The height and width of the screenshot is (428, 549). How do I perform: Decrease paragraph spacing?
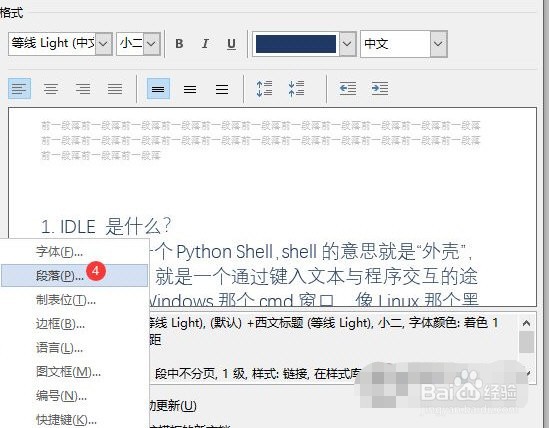(296, 89)
